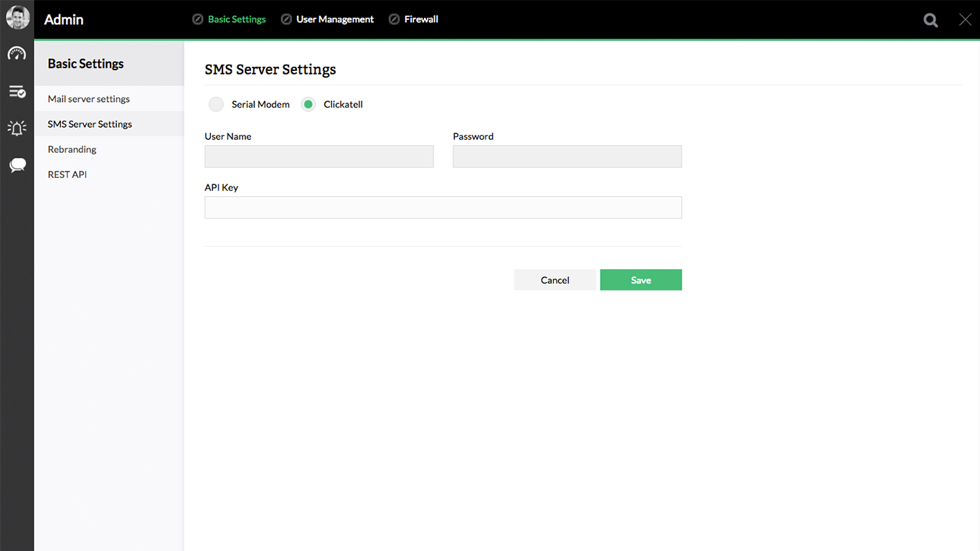Viewport: 980px width, 551px height.
Task: Toggle SMS provider back to Serial Modem
Action: 216,104
